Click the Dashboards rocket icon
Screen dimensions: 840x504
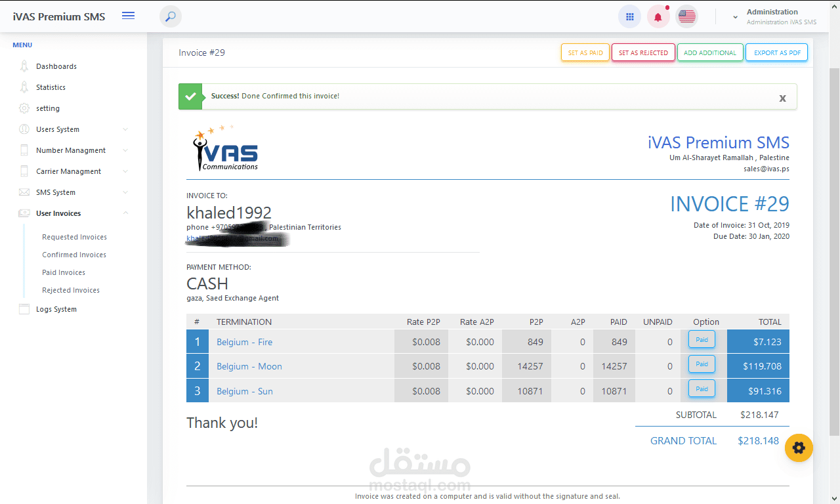coord(24,66)
